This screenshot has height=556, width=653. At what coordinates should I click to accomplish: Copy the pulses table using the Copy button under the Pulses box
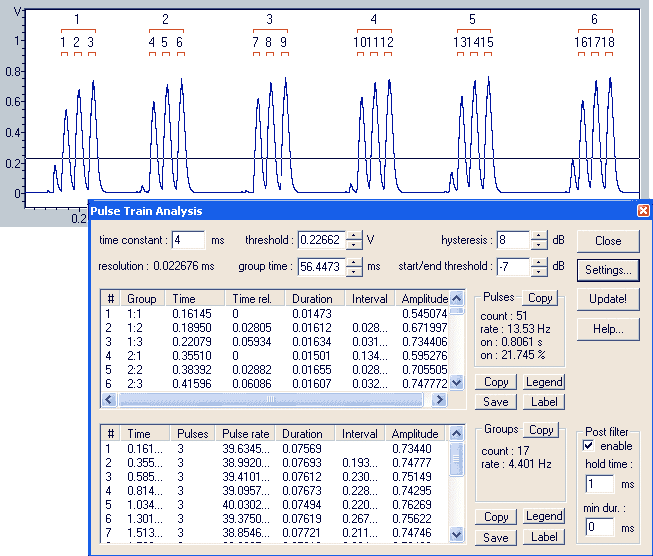496,382
